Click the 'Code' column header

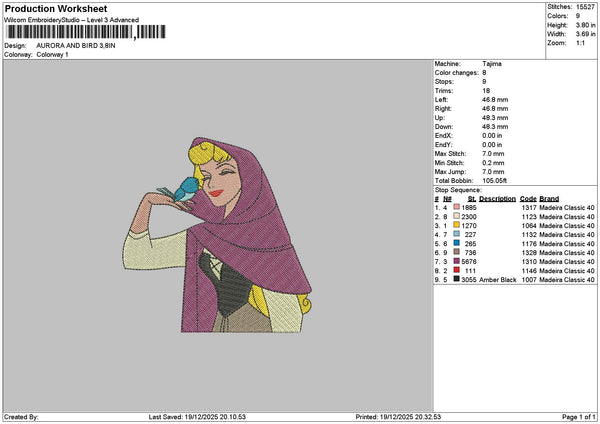point(528,199)
